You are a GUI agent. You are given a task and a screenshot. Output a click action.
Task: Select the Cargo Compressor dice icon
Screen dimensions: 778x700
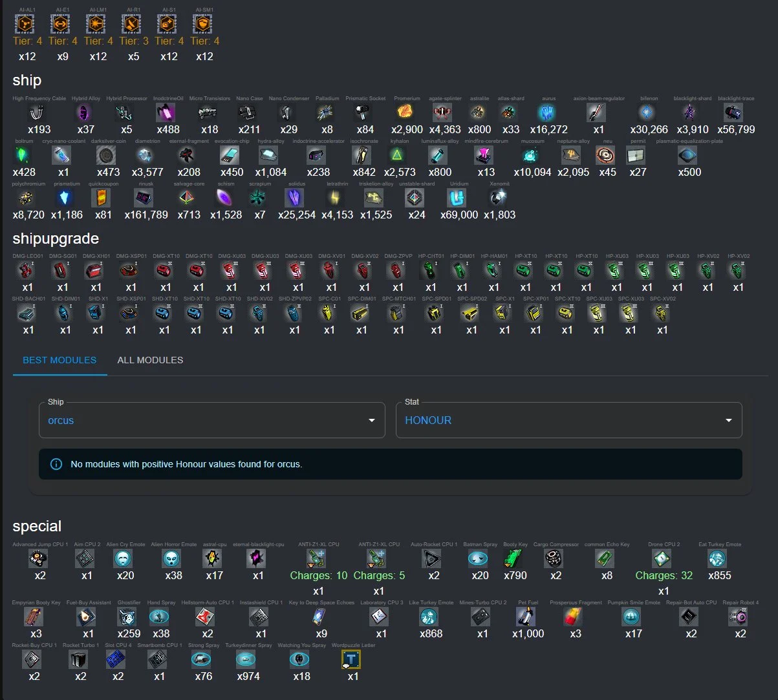pyautogui.click(x=554, y=558)
